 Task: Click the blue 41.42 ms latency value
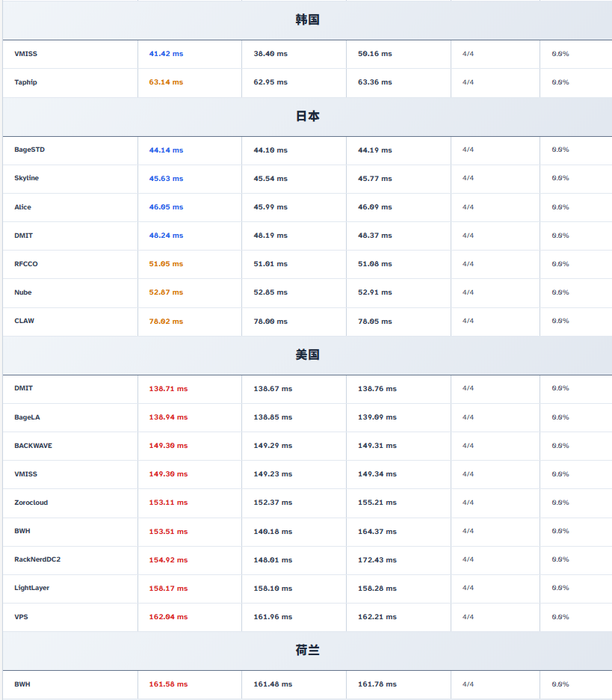pos(166,54)
